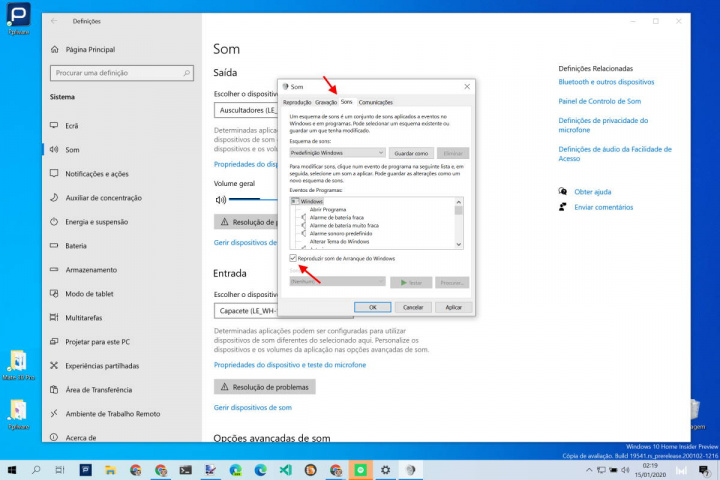720x480 pixels.
Task: Open Visual Studio Code from taskbar
Action: 285,469
